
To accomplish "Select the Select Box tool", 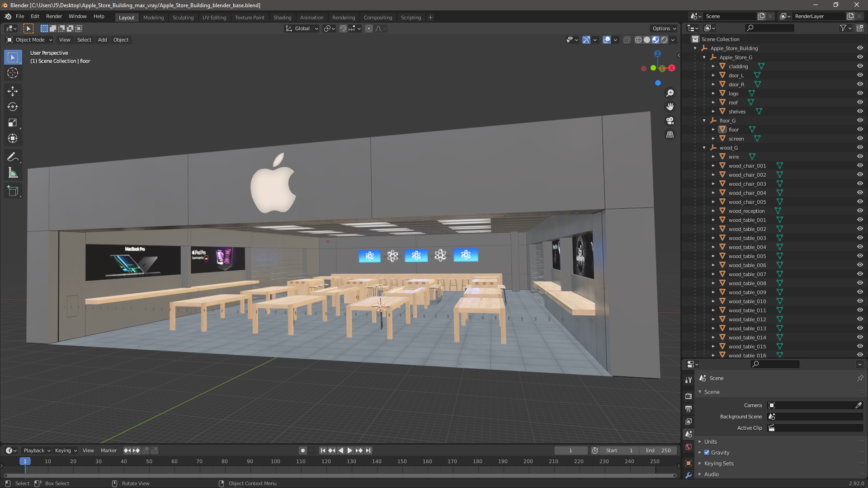I will click(13, 57).
